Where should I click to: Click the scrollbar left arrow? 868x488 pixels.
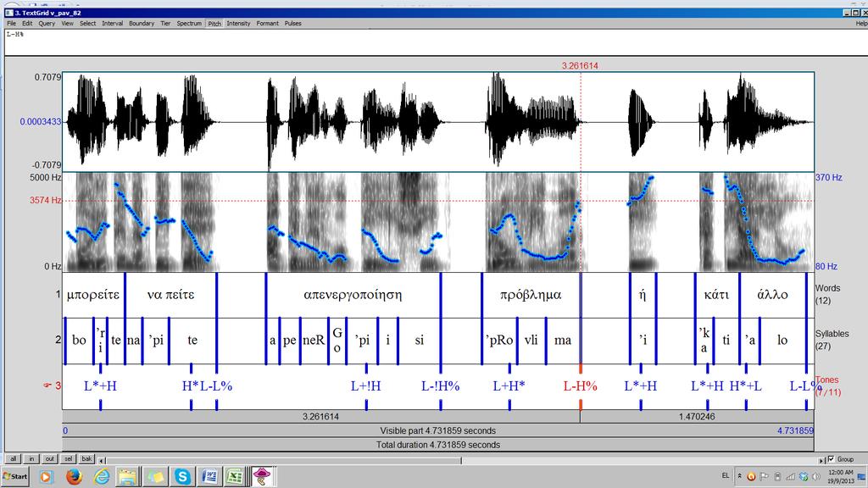pyautogui.click(x=102, y=460)
